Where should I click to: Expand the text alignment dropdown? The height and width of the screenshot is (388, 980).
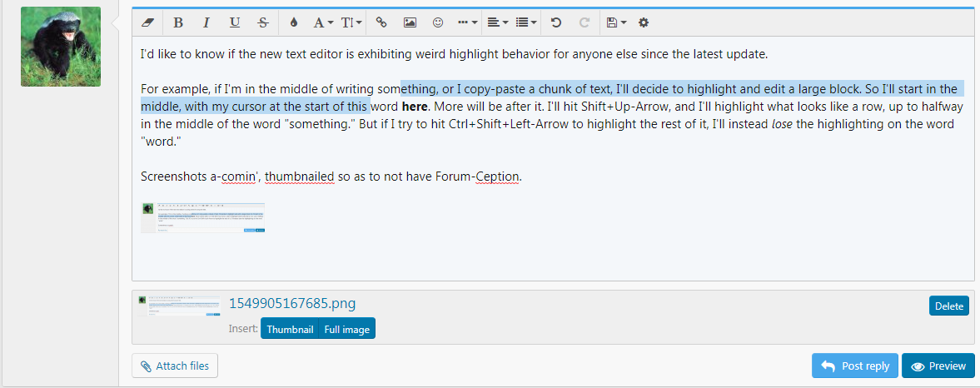pos(498,22)
